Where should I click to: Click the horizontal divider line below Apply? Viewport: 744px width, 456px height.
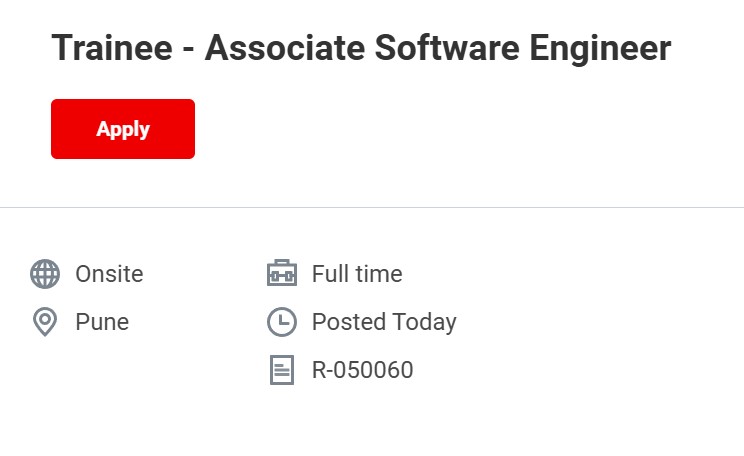(372, 208)
